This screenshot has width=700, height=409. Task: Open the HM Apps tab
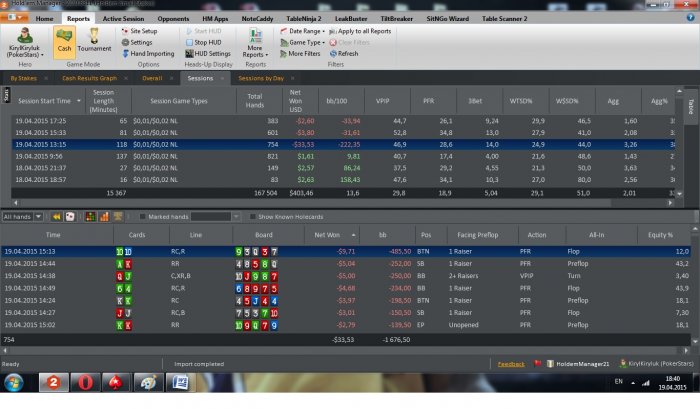tap(215, 19)
